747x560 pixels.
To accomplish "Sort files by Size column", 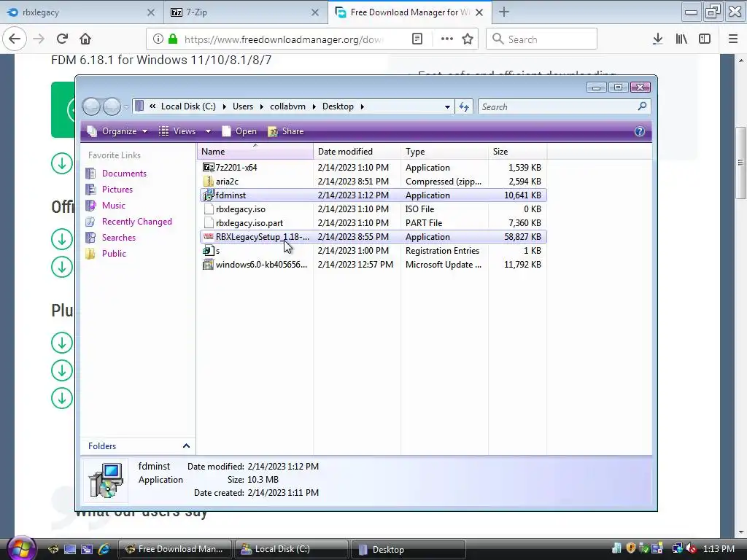I will (x=518, y=152).
